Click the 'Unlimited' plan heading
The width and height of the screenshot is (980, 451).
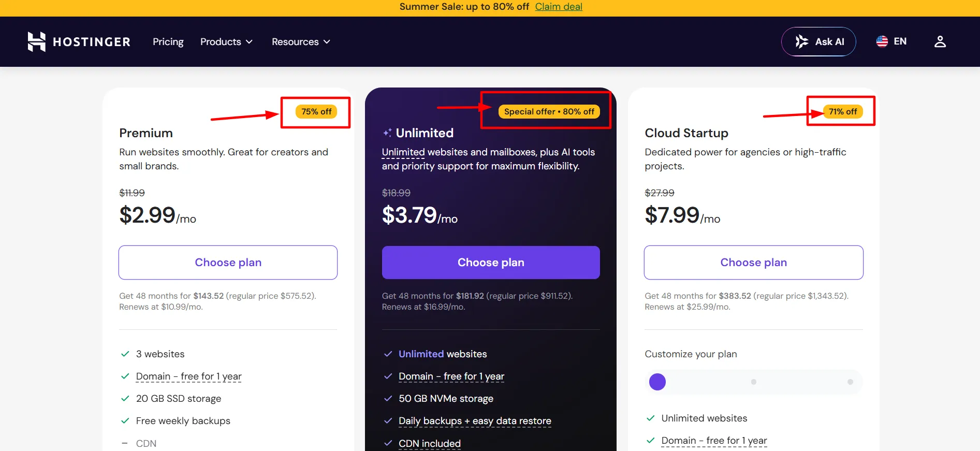click(425, 133)
